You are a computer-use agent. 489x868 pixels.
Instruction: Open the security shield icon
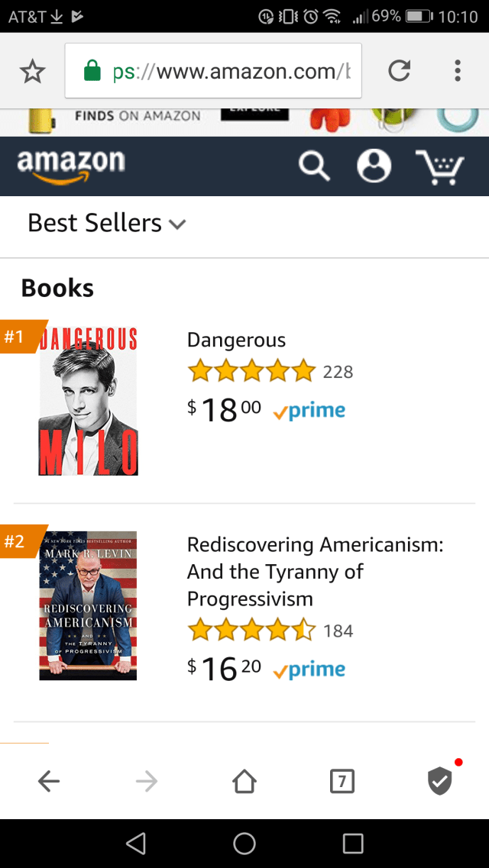(439, 780)
